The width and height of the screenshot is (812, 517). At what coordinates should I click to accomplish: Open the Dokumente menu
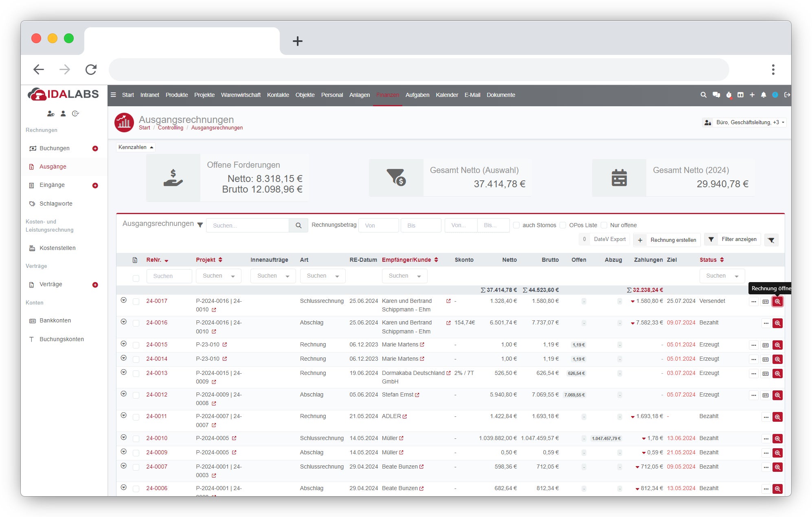[x=501, y=95]
